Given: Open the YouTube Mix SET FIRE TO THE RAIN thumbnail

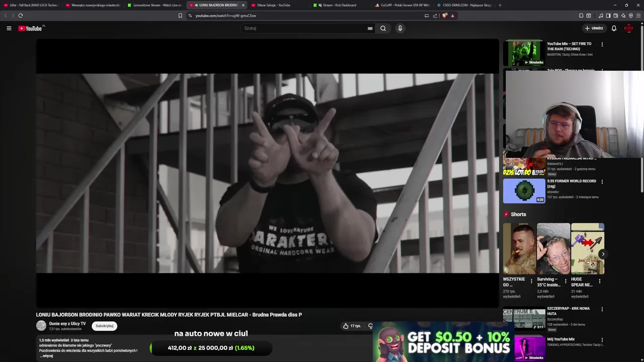Looking at the screenshot, I should (524, 53).
